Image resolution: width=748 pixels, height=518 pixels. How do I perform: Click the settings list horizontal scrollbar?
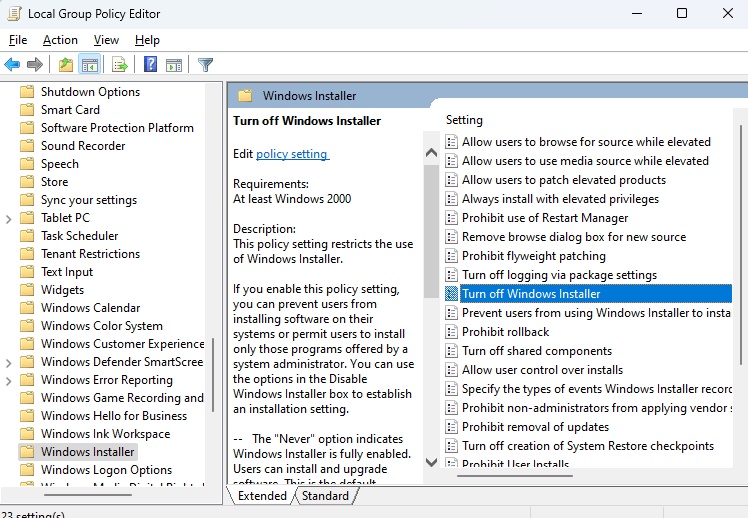(515, 476)
